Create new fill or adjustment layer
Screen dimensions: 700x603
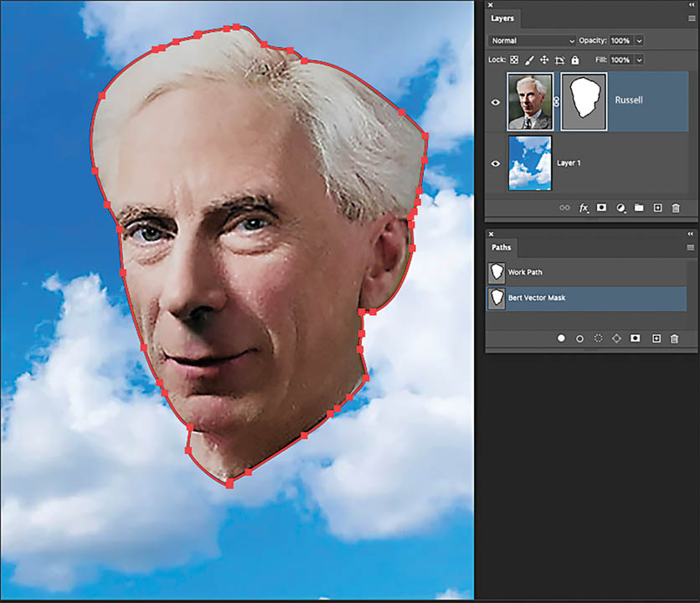(x=620, y=208)
